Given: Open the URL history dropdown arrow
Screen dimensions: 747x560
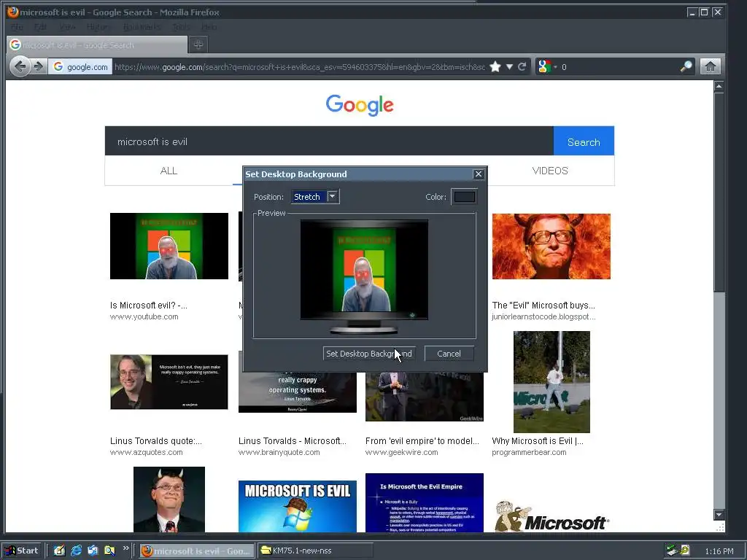Looking at the screenshot, I should pyautogui.click(x=509, y=66).
